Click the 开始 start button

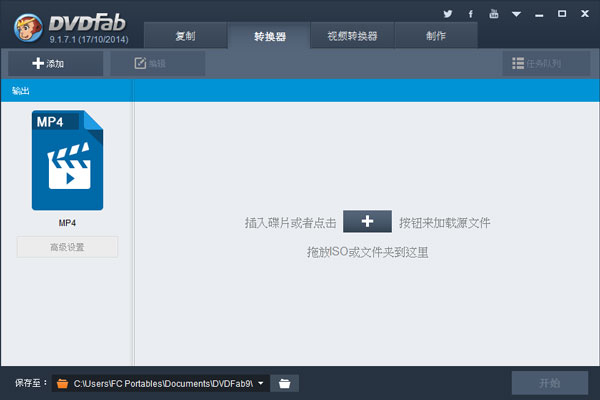point(550,383)
